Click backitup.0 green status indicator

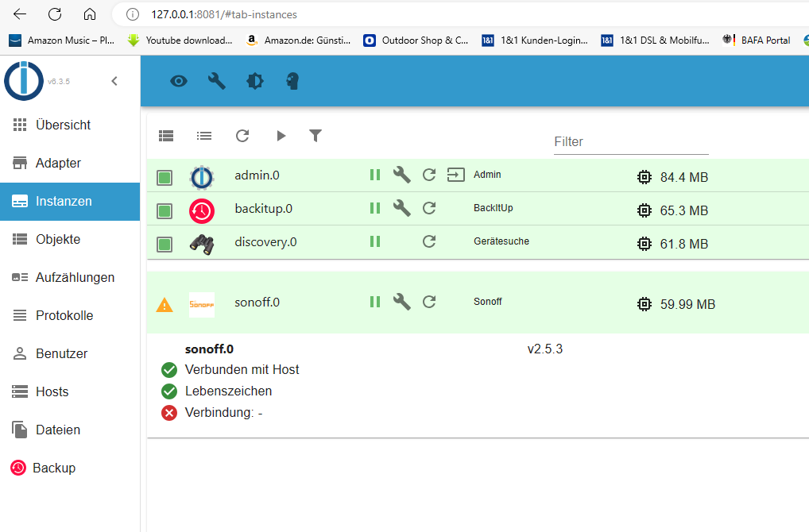pyautogui.click(x=165, y=211)
